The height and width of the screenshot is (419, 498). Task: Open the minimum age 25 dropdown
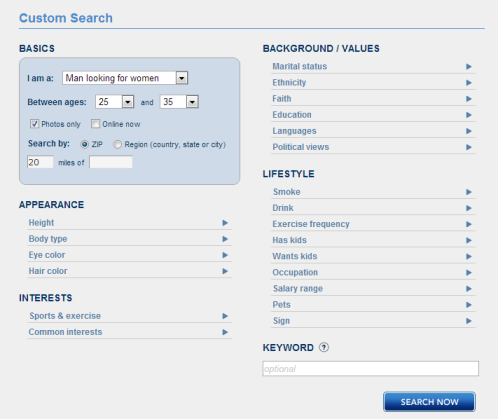[x=115, y=102]
